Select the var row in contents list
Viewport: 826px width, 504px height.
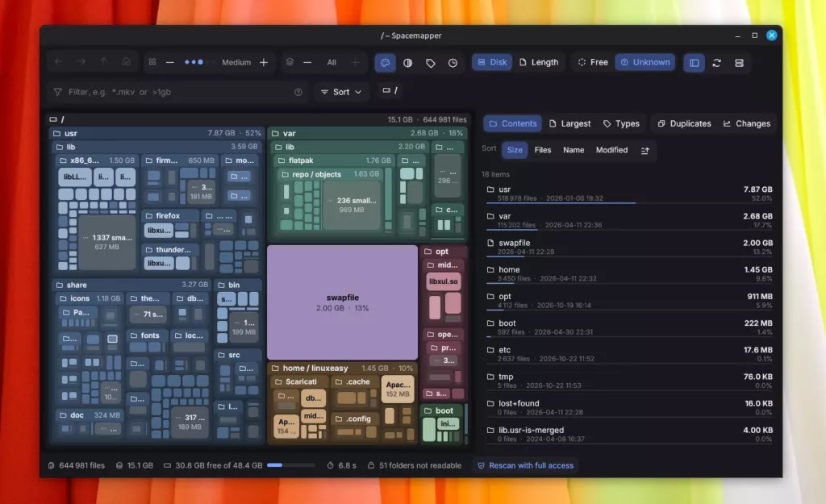(629, 220)
